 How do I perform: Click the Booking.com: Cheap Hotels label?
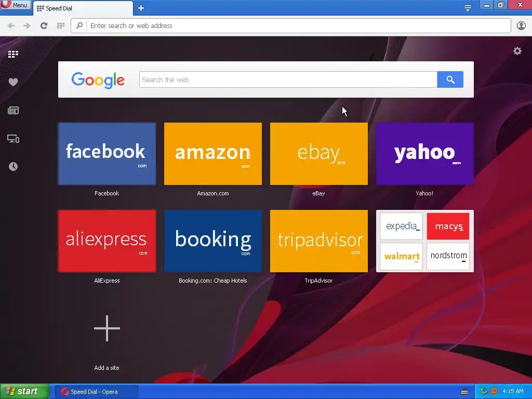212,281
